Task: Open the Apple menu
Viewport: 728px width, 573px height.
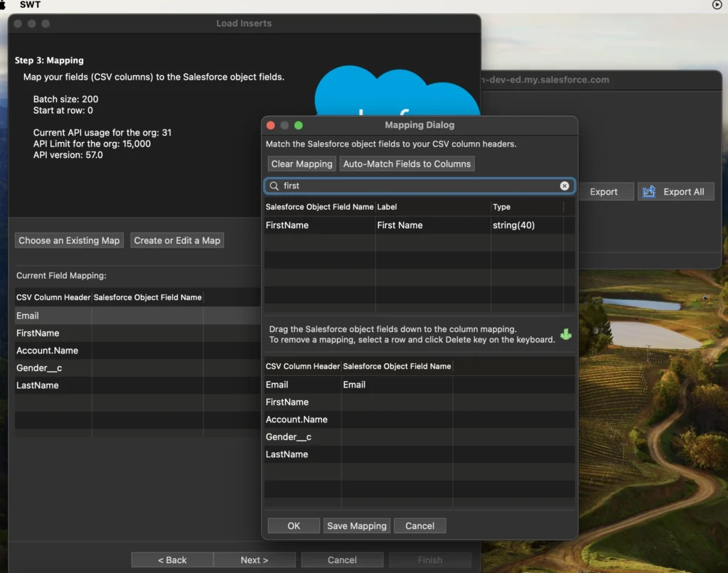Action: tap(4, 5)
